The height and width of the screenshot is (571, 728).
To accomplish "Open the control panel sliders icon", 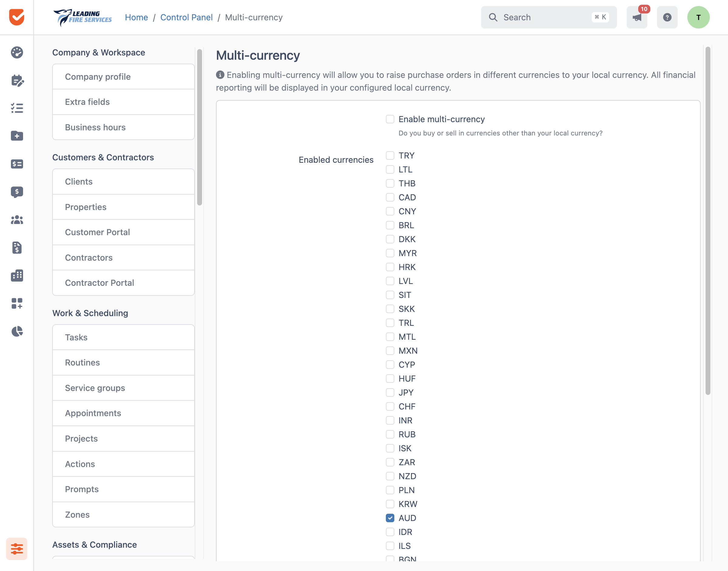I will tap(17, 549).
